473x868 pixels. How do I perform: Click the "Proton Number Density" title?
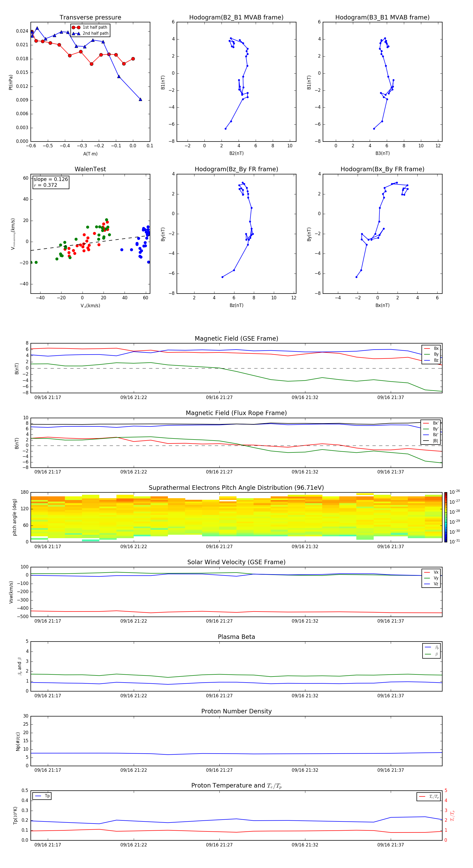pos(236,711)
